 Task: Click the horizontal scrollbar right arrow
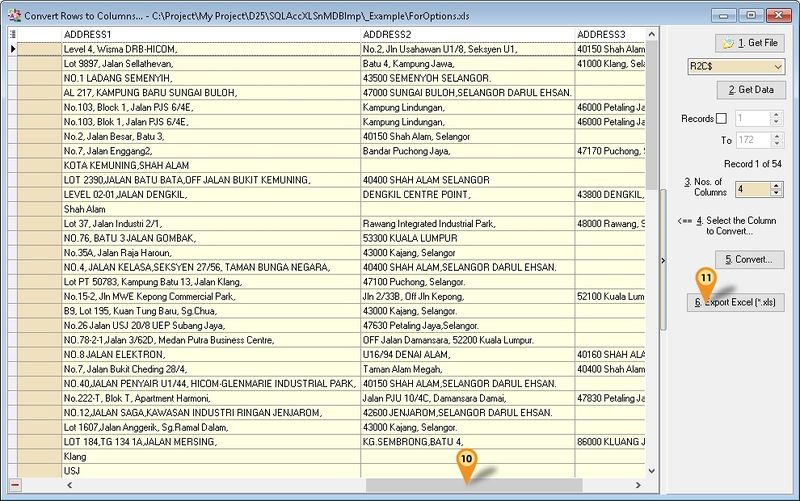[x=639, y=485]
